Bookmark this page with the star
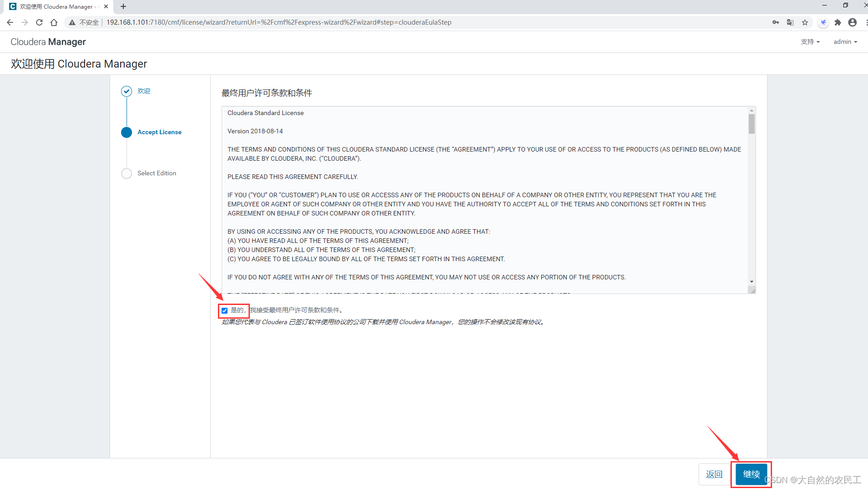868x489 pixels. click(x=805, y=22)
